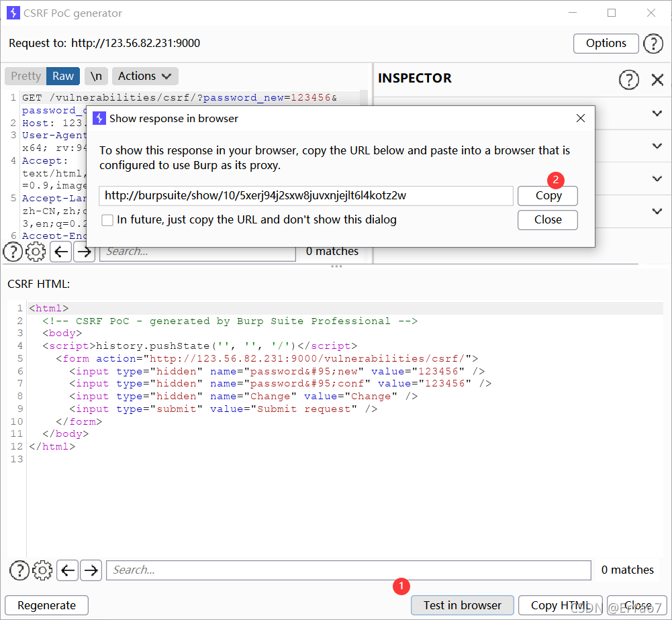Maximize the CSRF PoC generator window

(x=612, y=13)
